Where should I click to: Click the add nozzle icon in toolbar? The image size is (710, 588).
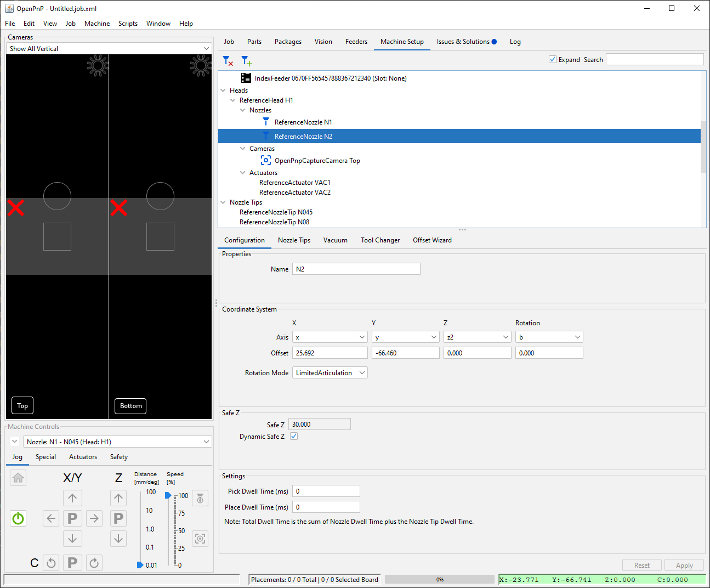[247, 60]
